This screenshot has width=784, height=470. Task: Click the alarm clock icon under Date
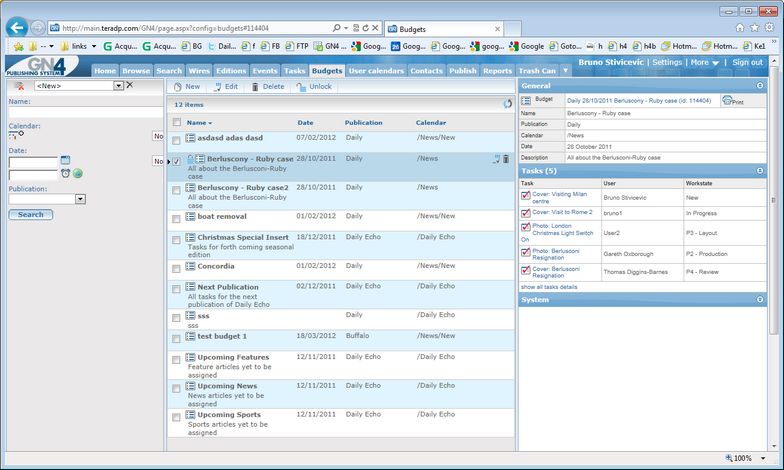(x=66, y=174)
